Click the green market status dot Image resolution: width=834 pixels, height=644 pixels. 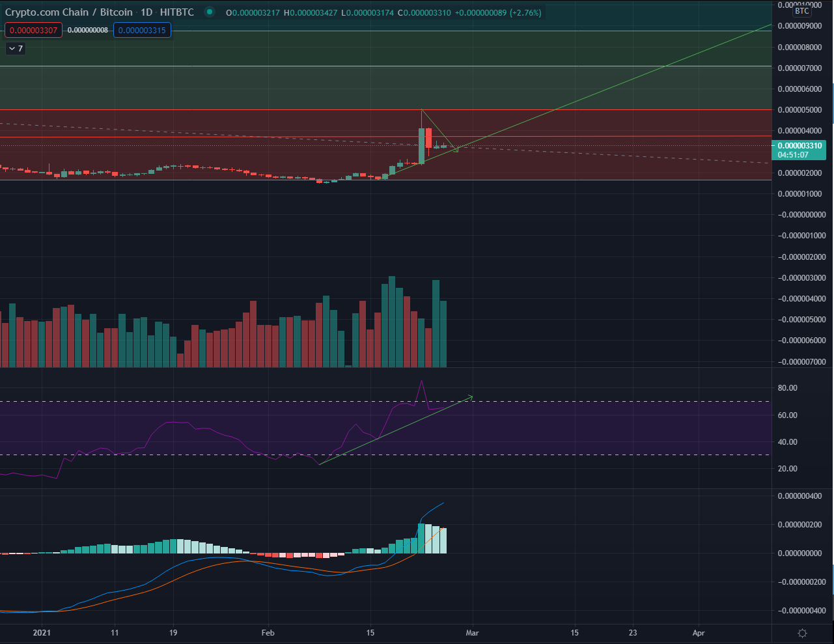pos(208,12)
